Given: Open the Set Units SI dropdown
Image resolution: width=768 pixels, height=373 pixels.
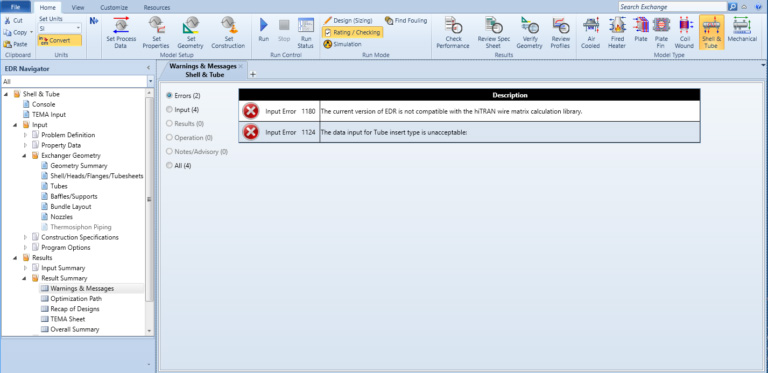Looking at the screenshot, I should 78,28.
